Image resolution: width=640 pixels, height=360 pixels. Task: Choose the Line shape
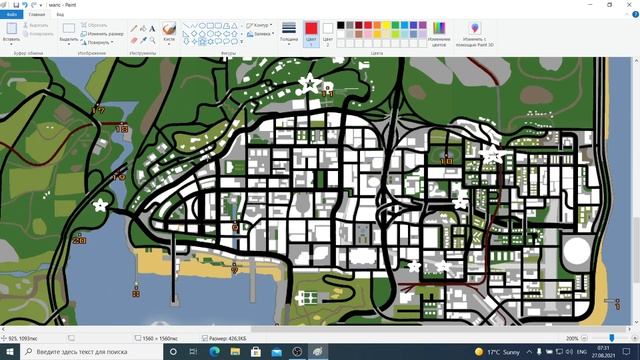[186, 26]
